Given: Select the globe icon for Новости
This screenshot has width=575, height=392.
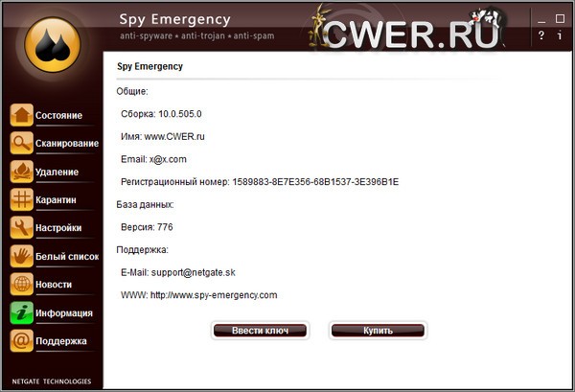Looking at the screenshot, I should point(21,285).
